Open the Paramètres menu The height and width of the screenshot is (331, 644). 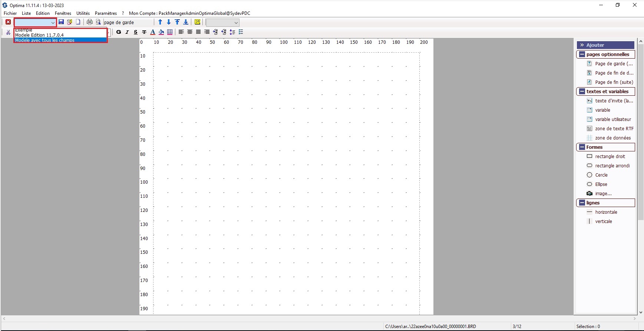tap(106, 13)
